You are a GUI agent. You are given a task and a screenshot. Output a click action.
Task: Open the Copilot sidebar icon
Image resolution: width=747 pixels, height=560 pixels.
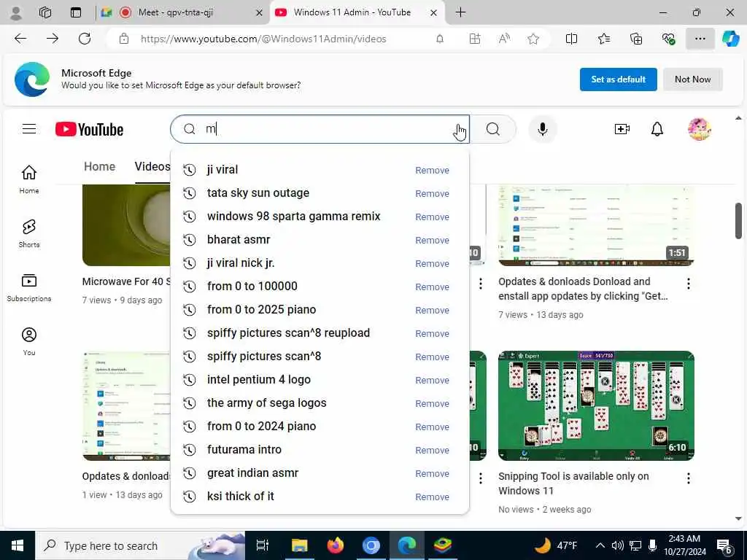[730, 39]
